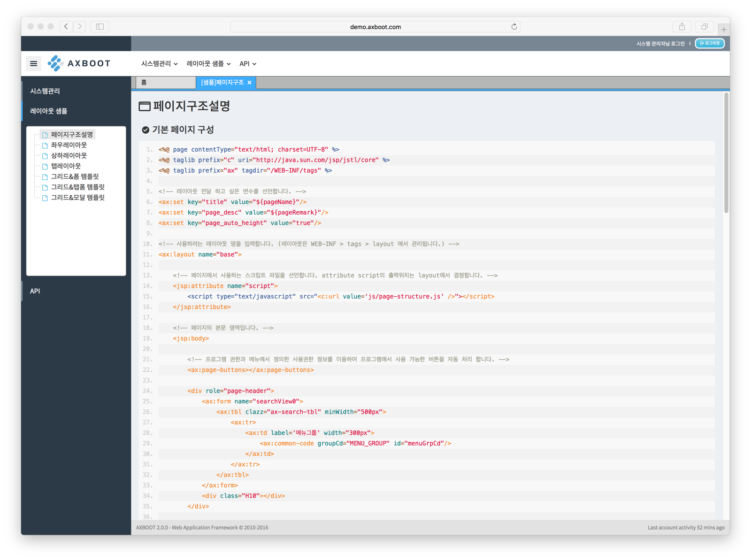The width and height of the screenshot is (751, 560).
Task: Click file icon next to 탭레이아웃
Action: [45, 166]
